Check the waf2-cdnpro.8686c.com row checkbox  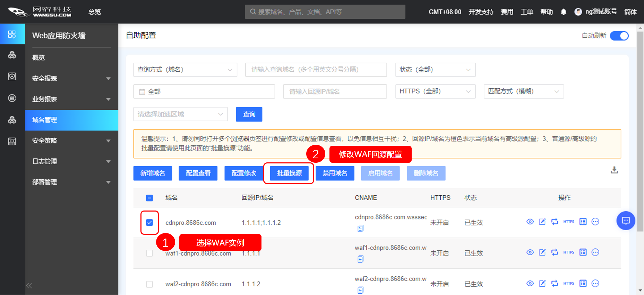point(149,284)
